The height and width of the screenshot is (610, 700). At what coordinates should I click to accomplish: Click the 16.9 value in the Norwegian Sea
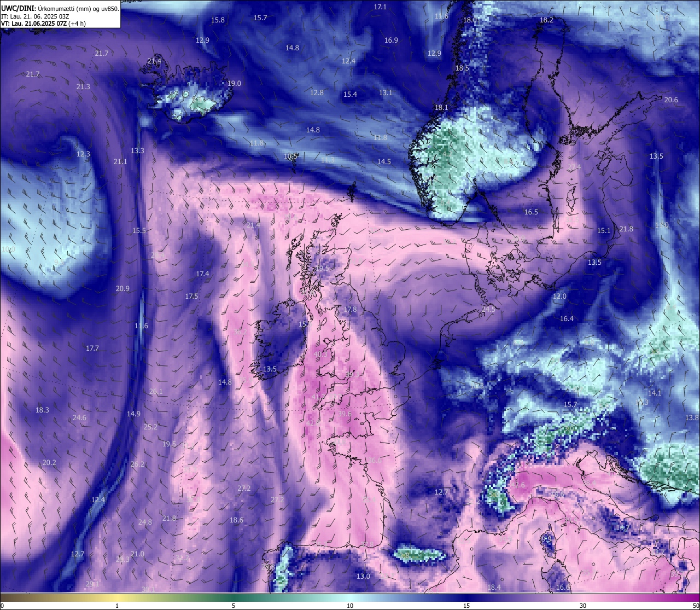click(391, 40)
